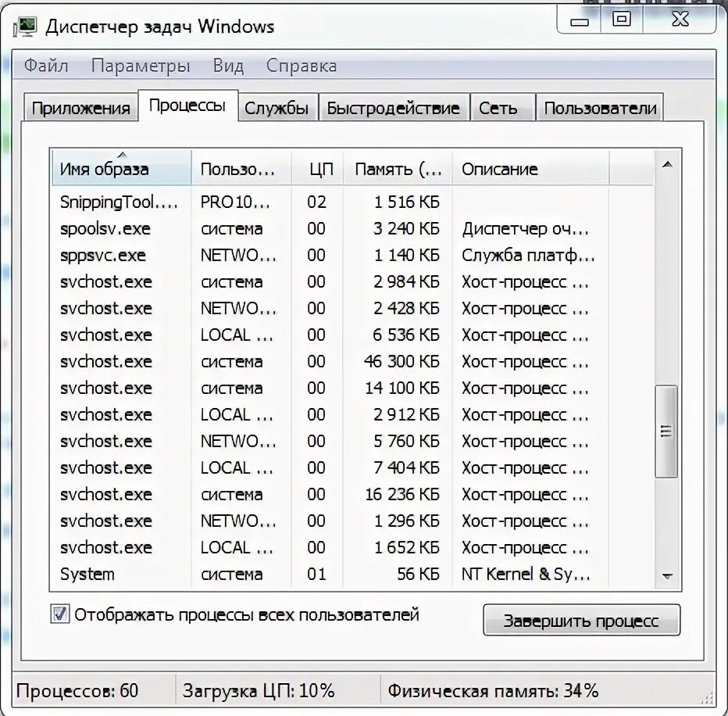Open the Файл menu
Screen dimensions: 728x716
(x=46, y=66)
